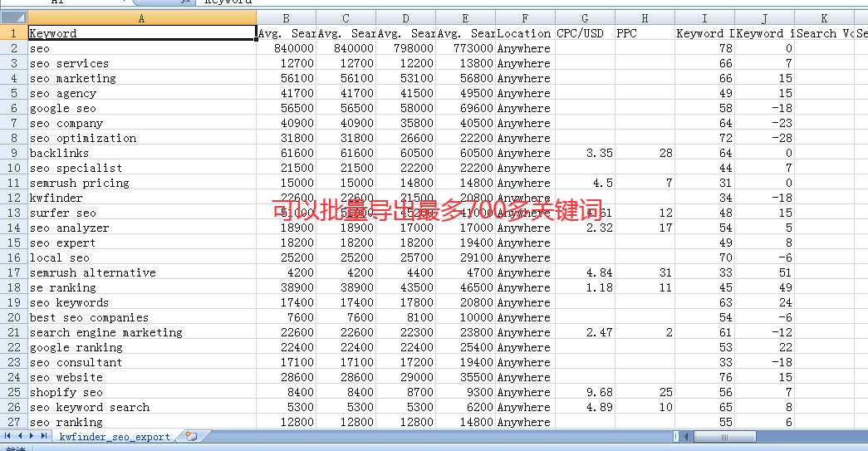The image size is (868, 451).
Task: Select value 840000 in column B
Action: click(287, 48)
